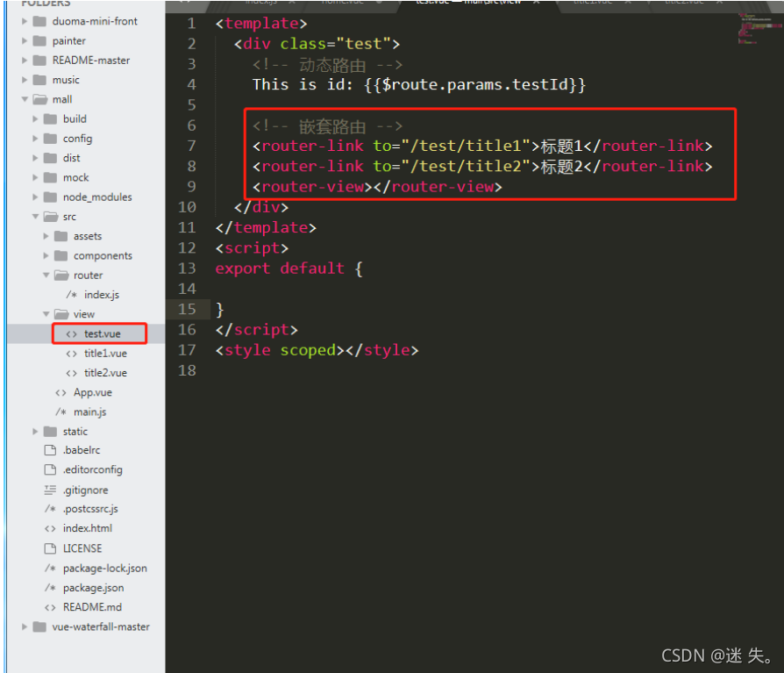Click the script icon beside package-lock.json

50,568
